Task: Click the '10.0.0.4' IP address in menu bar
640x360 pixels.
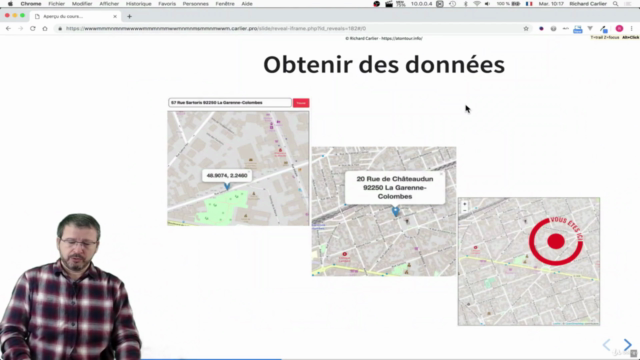Action: [421, 4]
